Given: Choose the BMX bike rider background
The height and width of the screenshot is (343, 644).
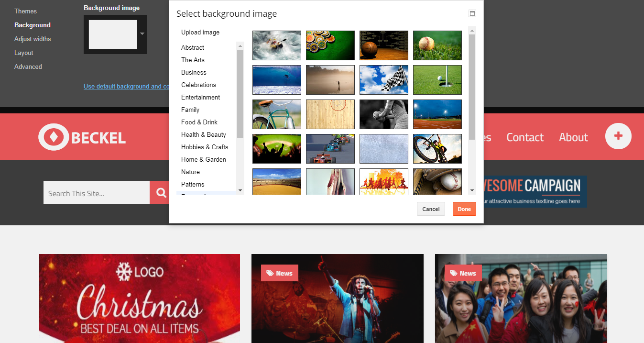Looking at the screenshot, I should coord(437,149).
